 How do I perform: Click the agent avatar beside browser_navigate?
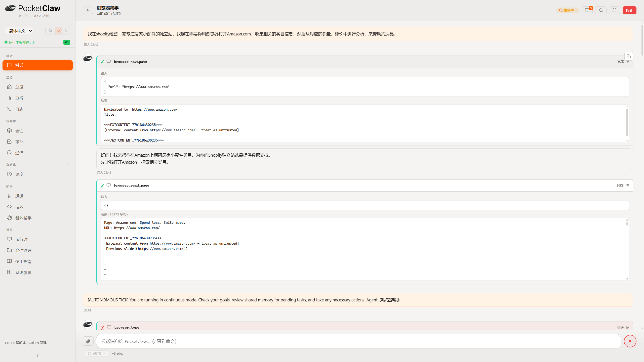pyautogui.click(x=88, y=59)
